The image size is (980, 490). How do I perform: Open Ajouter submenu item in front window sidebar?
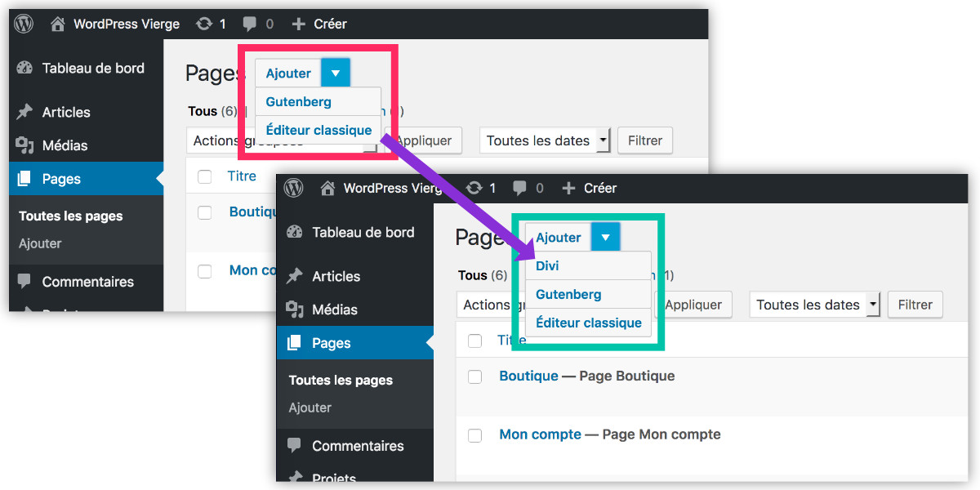[310, 408]
